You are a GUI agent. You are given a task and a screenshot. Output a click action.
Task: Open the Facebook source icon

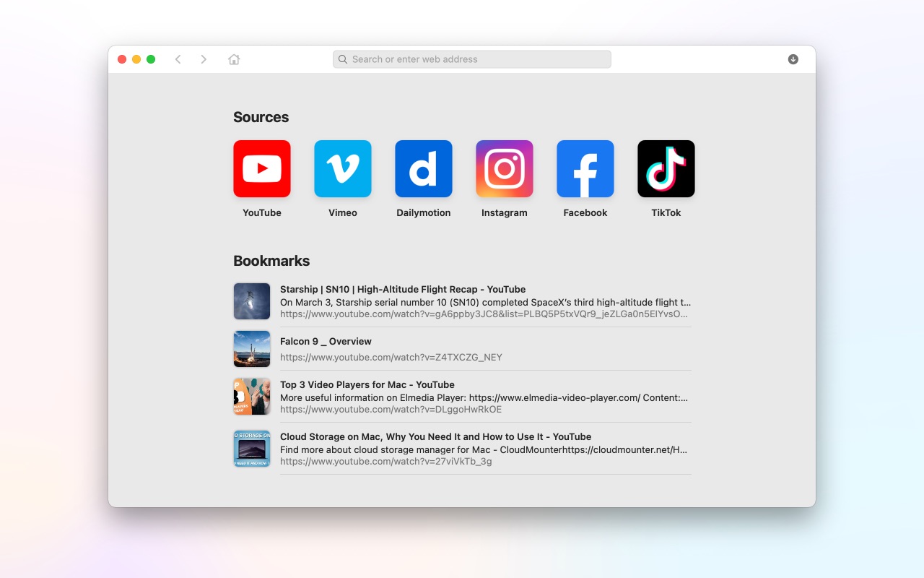point(585,168)
